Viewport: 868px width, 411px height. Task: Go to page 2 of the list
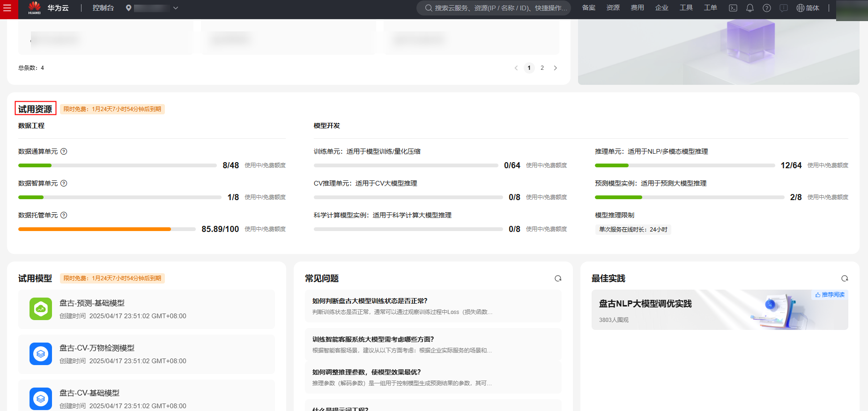[x=542, y=68]
